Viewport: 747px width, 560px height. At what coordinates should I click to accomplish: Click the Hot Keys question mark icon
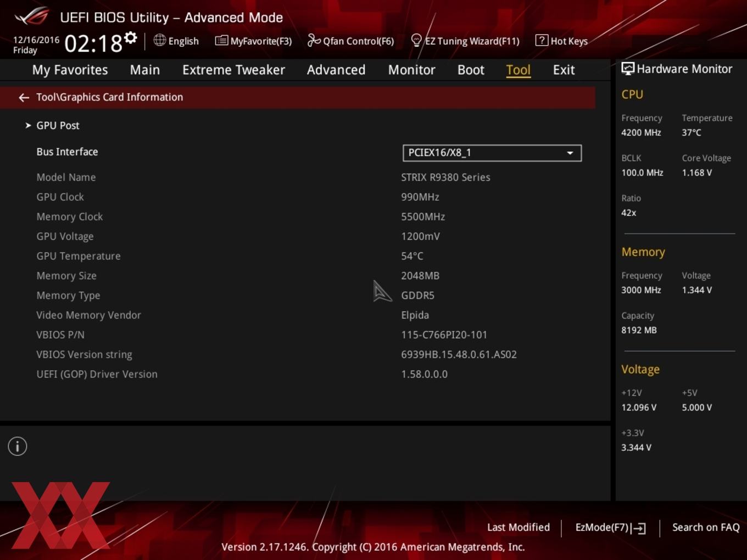click(542, 40)
